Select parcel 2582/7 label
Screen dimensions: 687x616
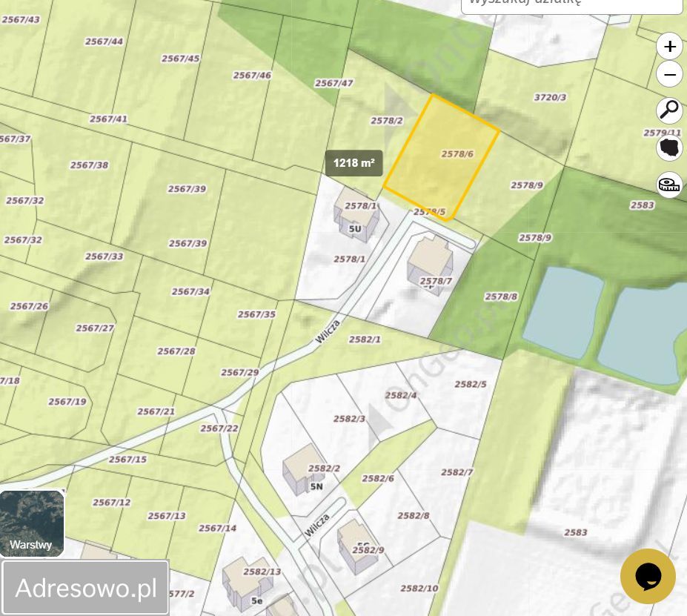tap(457, 472)
